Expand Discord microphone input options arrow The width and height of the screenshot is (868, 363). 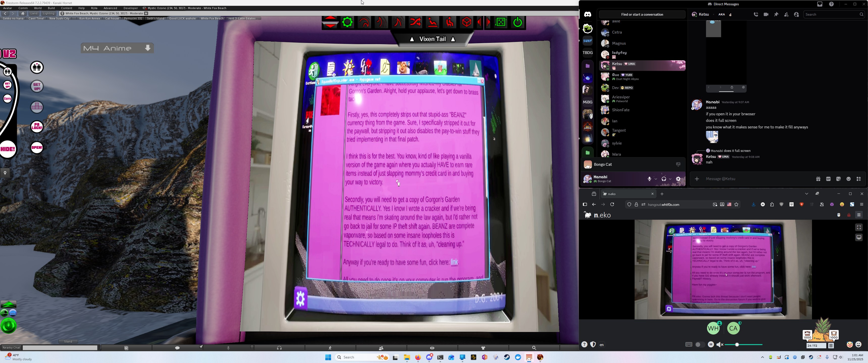(656, 179)
